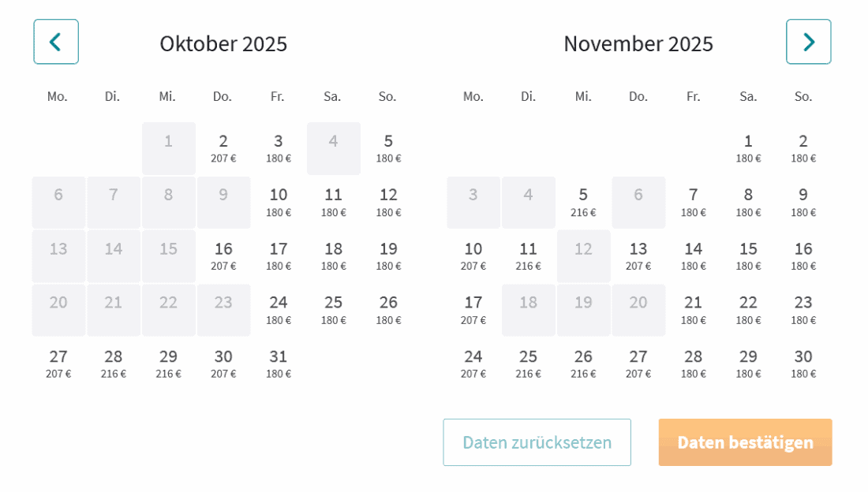Pick November 5 priced 216 €
Screen dimensions: 868x492
point(583,202)
